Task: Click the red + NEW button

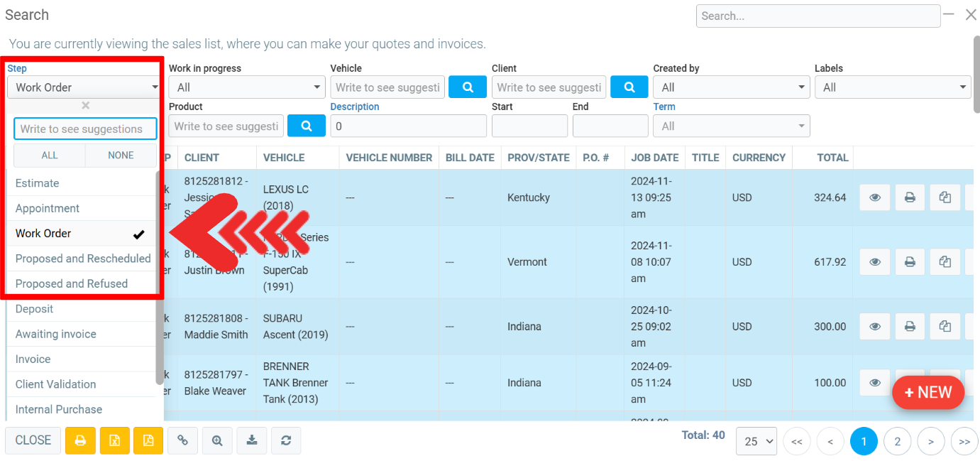Action: tap(927, 392)
